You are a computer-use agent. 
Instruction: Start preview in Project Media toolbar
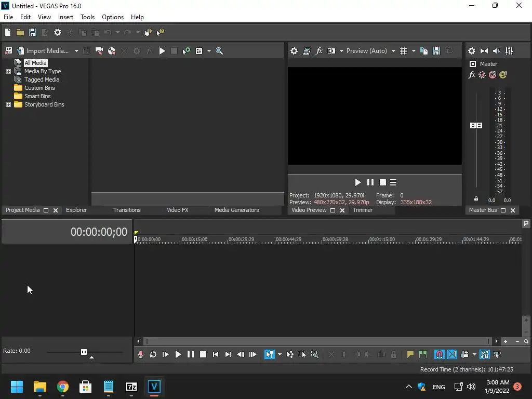tap(162, 51)
